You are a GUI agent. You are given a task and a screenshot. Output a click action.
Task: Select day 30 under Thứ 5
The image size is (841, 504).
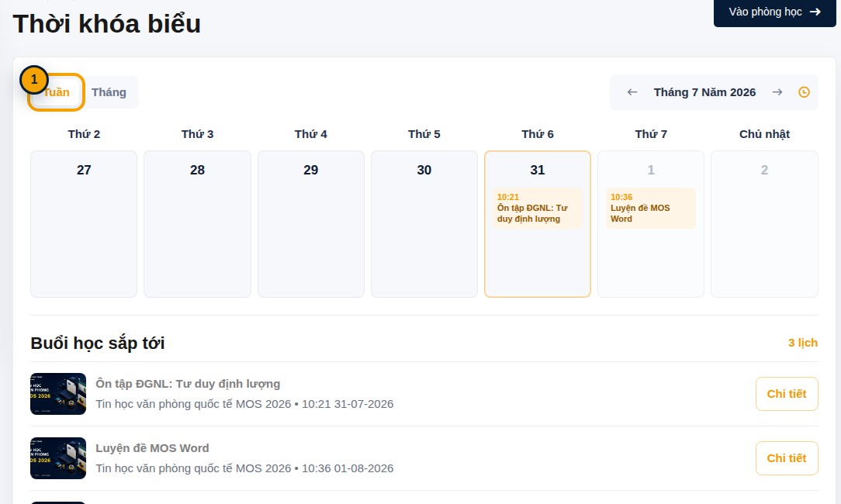(x=424, y=224)
